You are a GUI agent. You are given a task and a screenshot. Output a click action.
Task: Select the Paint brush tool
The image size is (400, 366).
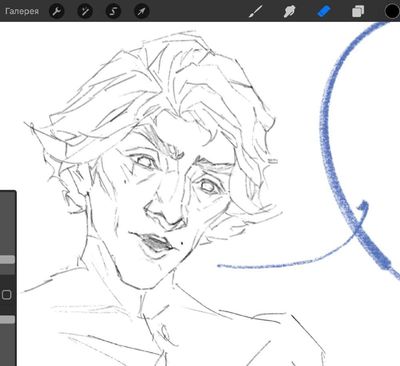coord(255,11)
